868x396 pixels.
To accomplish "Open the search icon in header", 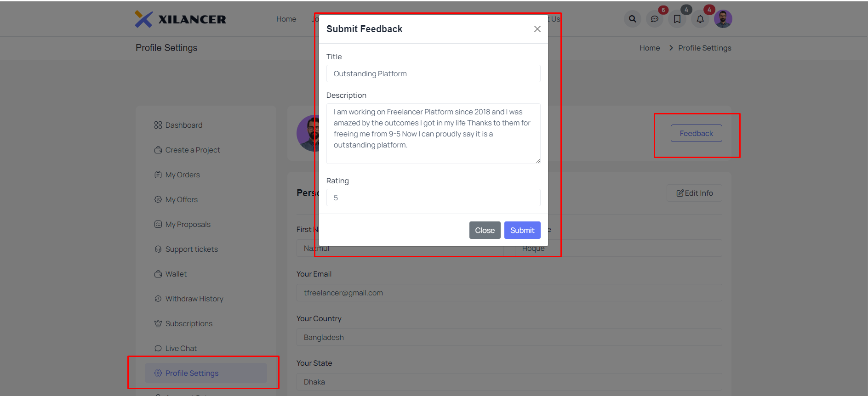I will point(633,19).
